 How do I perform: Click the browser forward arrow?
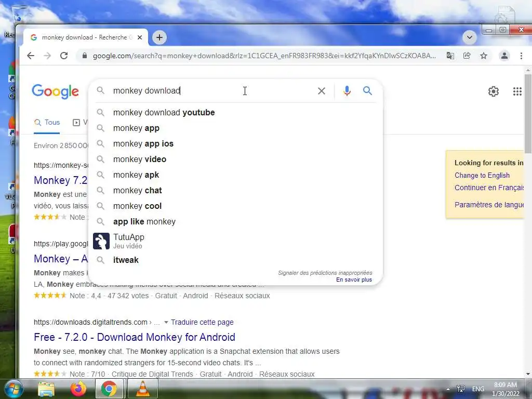click(x=47, y=56)
